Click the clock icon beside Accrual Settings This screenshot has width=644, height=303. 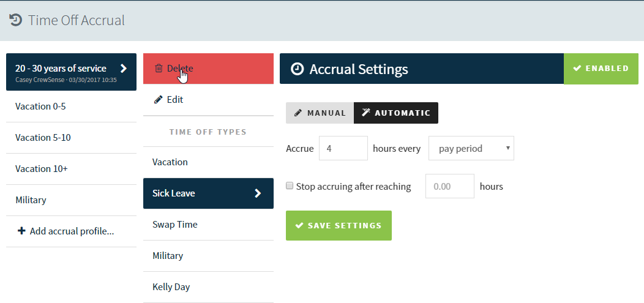297,69
